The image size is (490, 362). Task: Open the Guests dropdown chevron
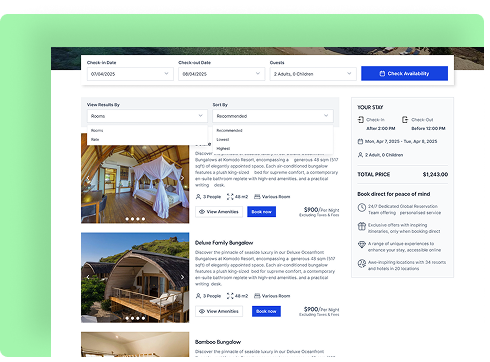tap(349, 74)
